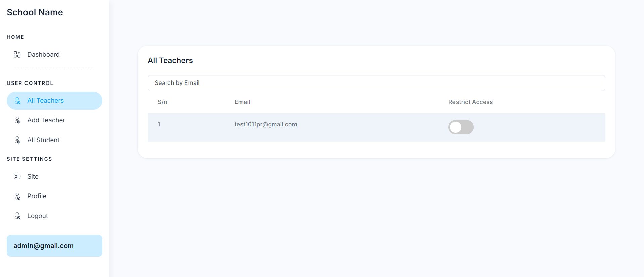Viewport: 644px width, 277px height.
Task: Open the Profile text link
Action: point(37,196)
